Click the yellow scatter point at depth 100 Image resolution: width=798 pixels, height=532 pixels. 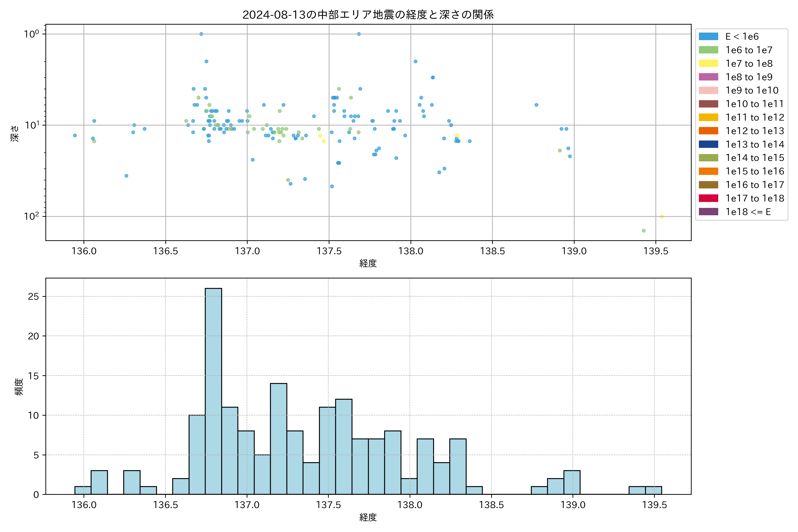point(662,217)
